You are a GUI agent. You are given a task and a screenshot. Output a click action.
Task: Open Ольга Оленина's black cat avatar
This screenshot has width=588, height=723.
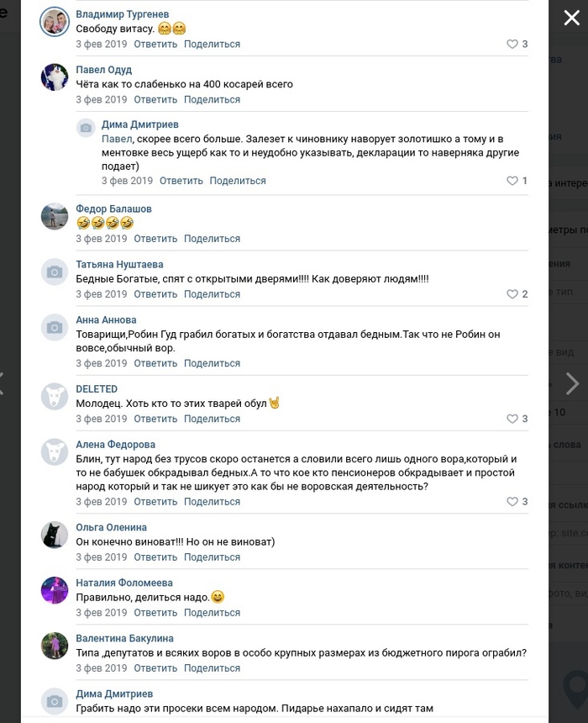(x=55, y=535)
